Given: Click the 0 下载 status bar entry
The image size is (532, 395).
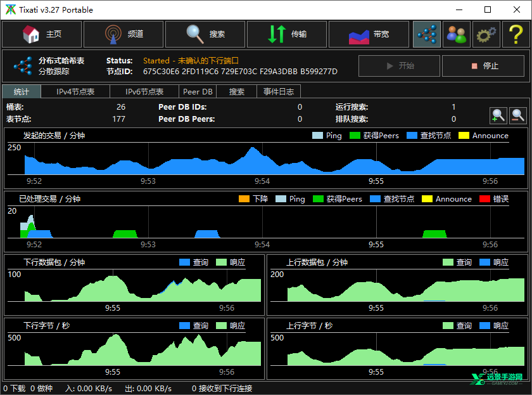Looking at the screenshot, I should 14,389.
